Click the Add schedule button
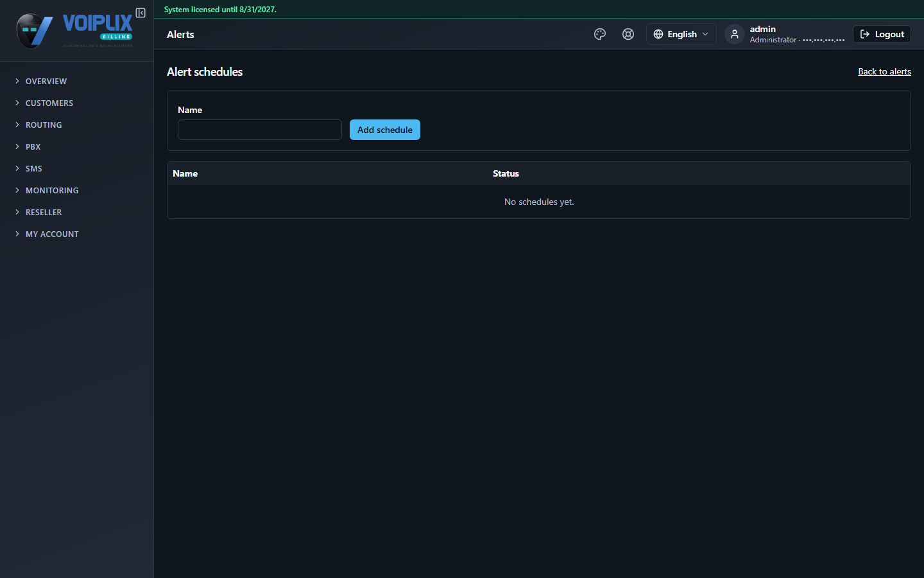 coord(385,130)
